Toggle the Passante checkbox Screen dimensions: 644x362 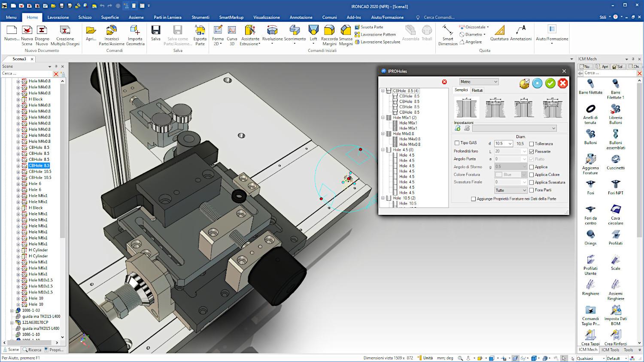[532, 151]
